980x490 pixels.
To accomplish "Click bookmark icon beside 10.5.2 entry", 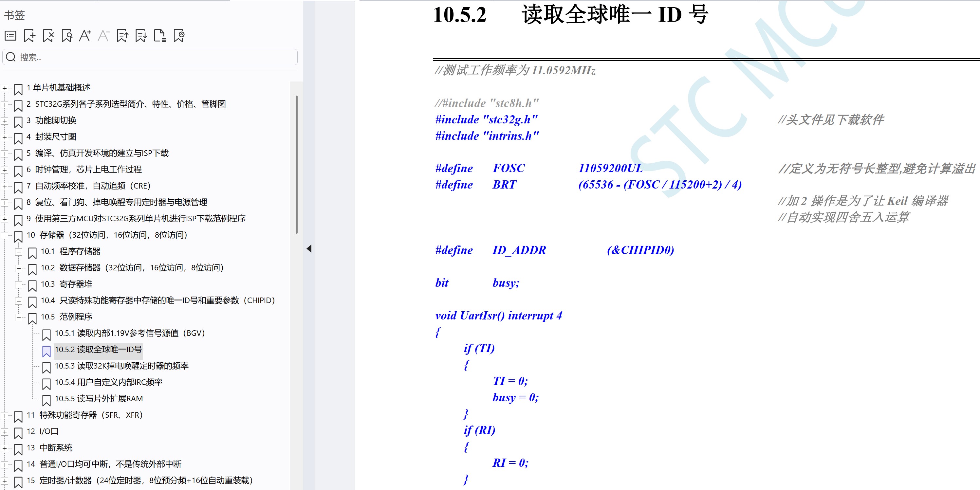I will click(x=46, y=351).
